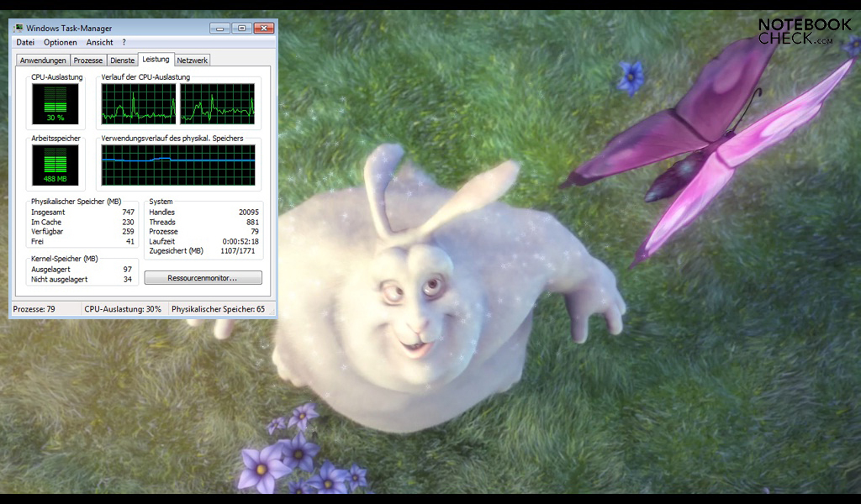
Task: Switch to the Dienste tab
Action: (123, 60)
